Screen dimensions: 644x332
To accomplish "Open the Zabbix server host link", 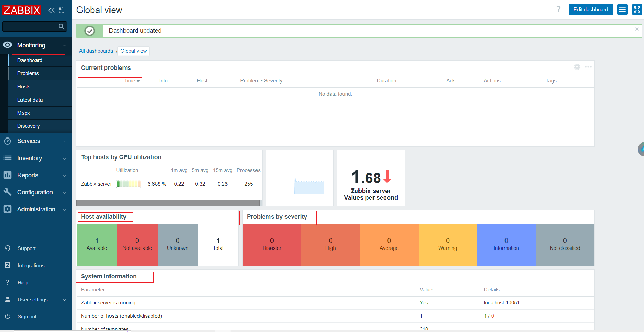I will [96, 184].
